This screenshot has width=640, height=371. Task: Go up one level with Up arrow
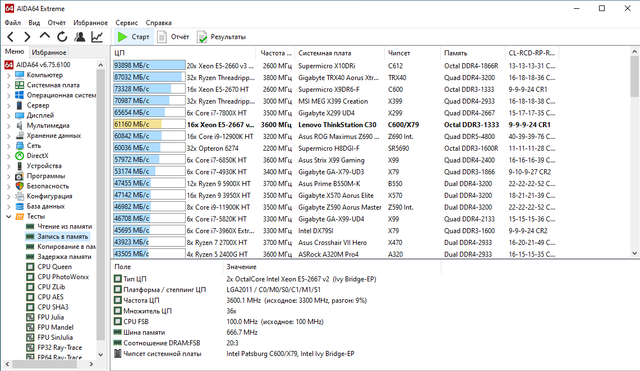tap(45, 36)
